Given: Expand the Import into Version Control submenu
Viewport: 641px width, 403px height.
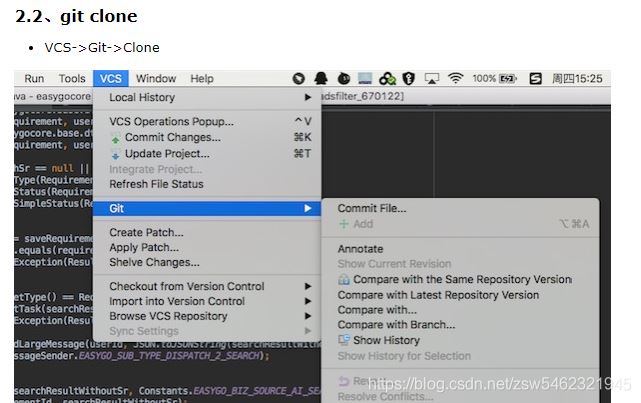Looking at the screenshot, I should [x=308, y=301].
